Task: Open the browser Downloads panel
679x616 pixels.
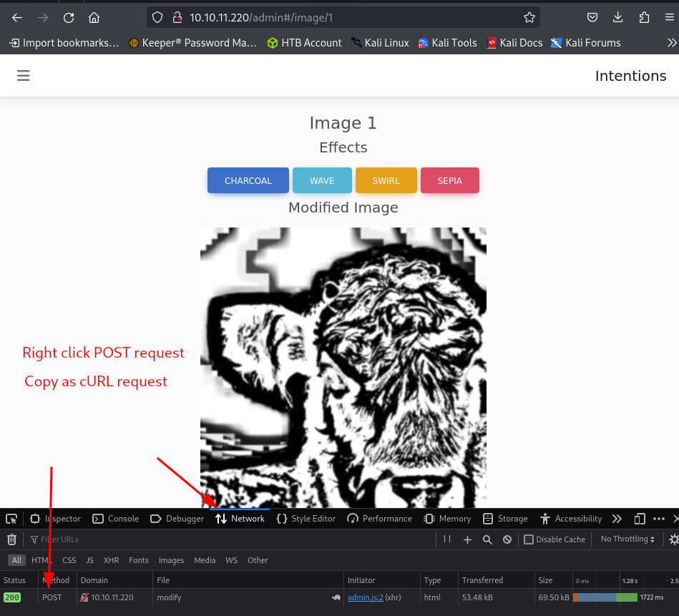Action: pos(618,18)
